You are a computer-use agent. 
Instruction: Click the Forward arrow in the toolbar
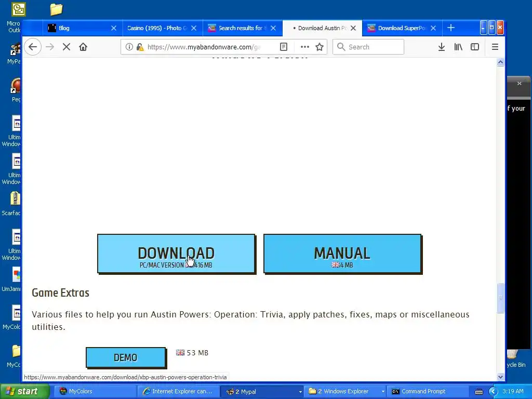click(50, 47)
